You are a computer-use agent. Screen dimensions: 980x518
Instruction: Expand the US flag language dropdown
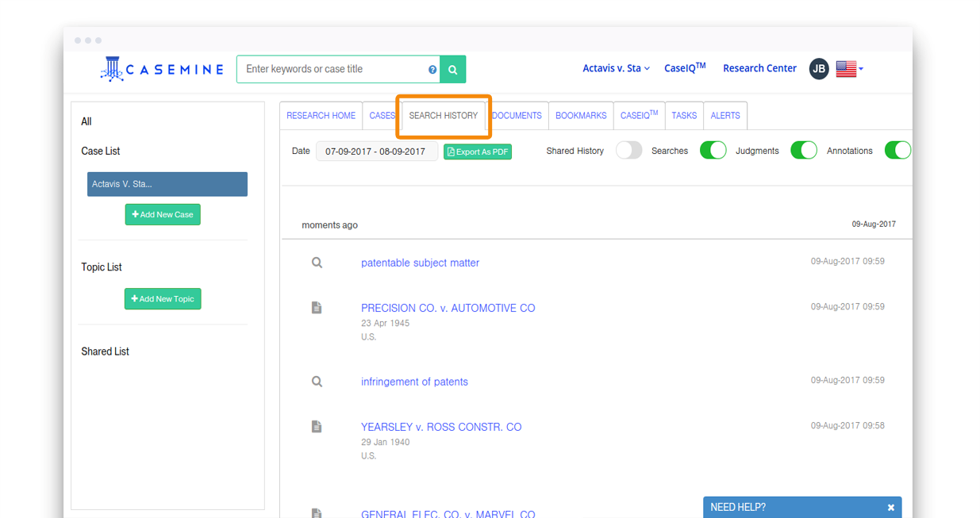tap(849, 69)
